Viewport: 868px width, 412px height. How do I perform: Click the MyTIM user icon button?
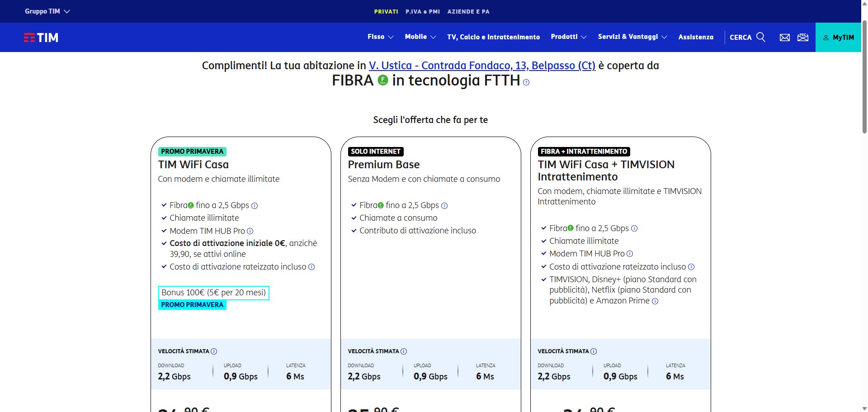point(839,38)
